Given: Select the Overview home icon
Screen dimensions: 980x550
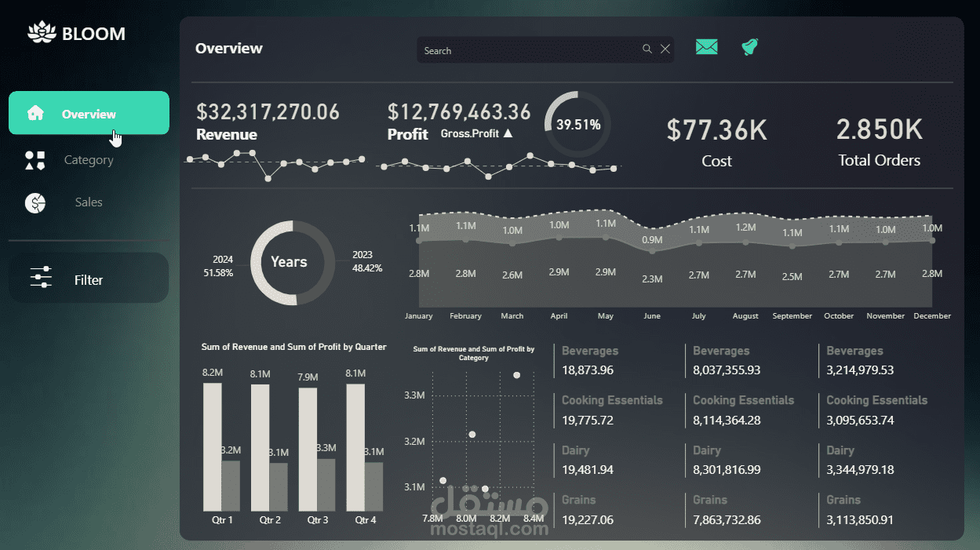Looking at the screenshot, I should click(x=35, y=113).
